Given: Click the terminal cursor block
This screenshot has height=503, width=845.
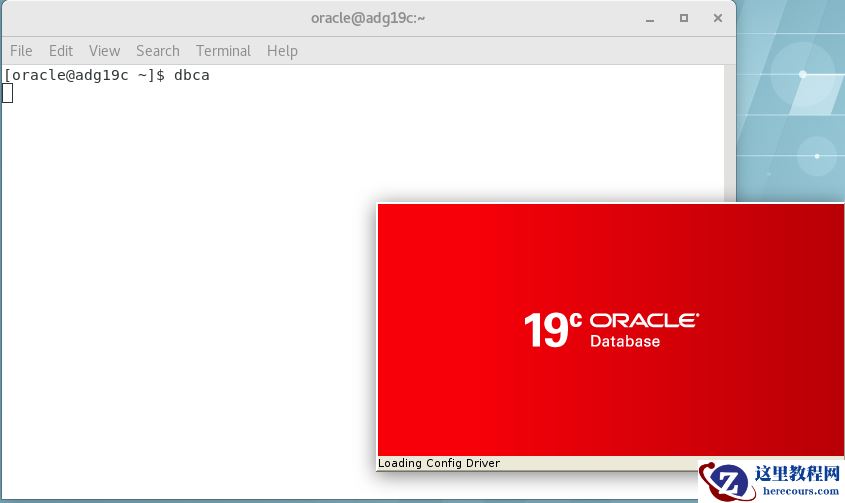Looking at the screenshot, I should point(8,93).
